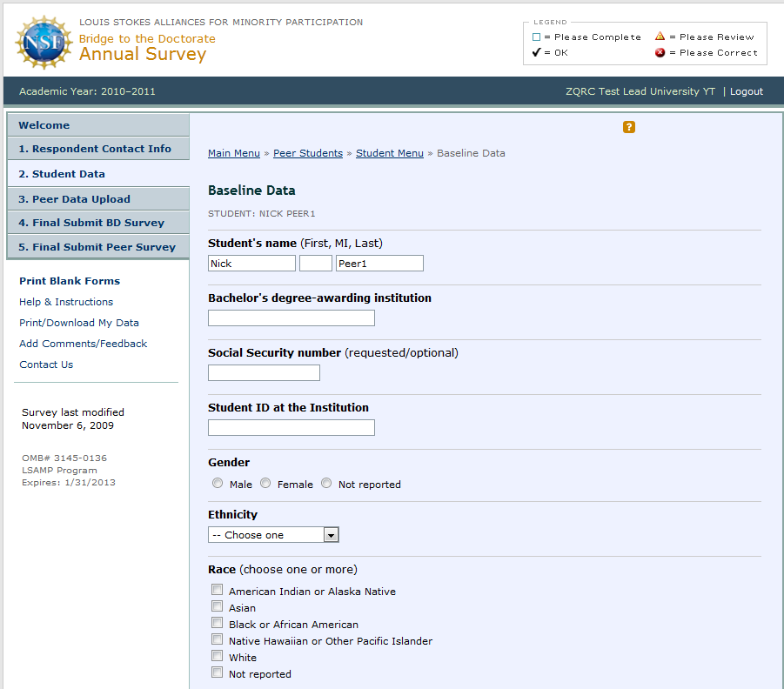
Task: Check the Asian race checkbox
Action: click(x=218, y=607)
